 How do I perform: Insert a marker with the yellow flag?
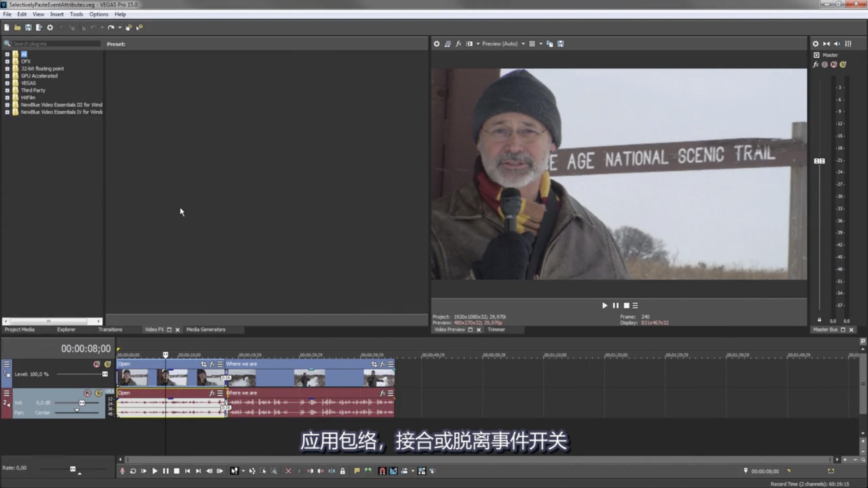coord(357,471)
